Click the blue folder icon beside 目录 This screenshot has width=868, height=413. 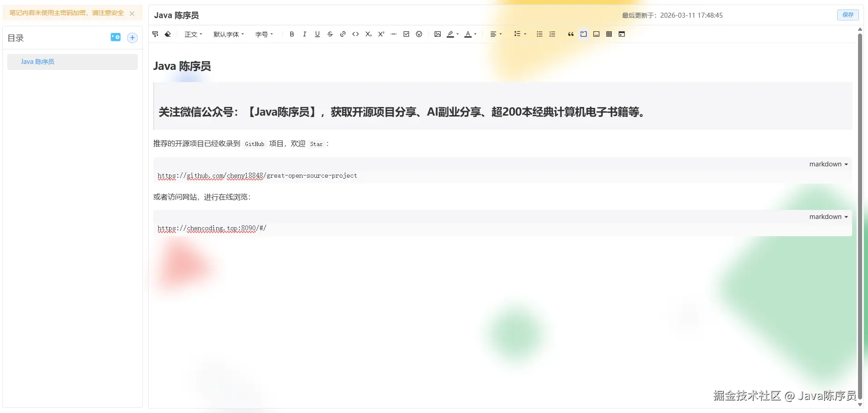[116, 37]
